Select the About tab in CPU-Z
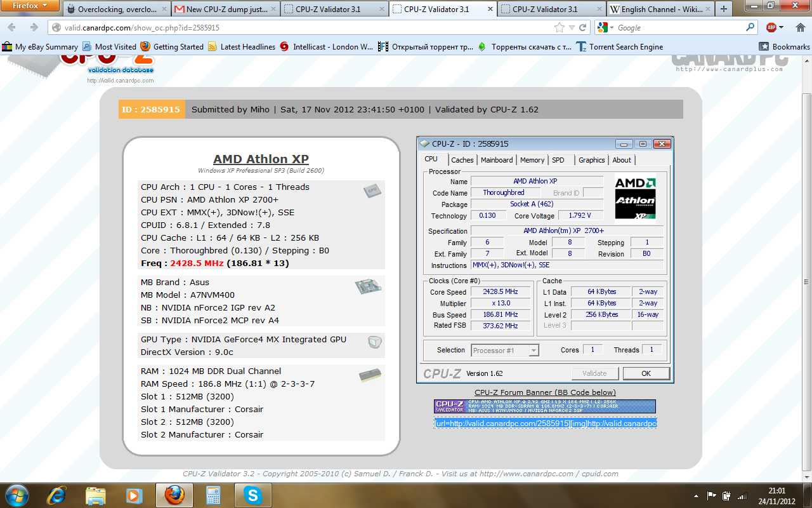The image size is (812, 508). pos(622,160)
